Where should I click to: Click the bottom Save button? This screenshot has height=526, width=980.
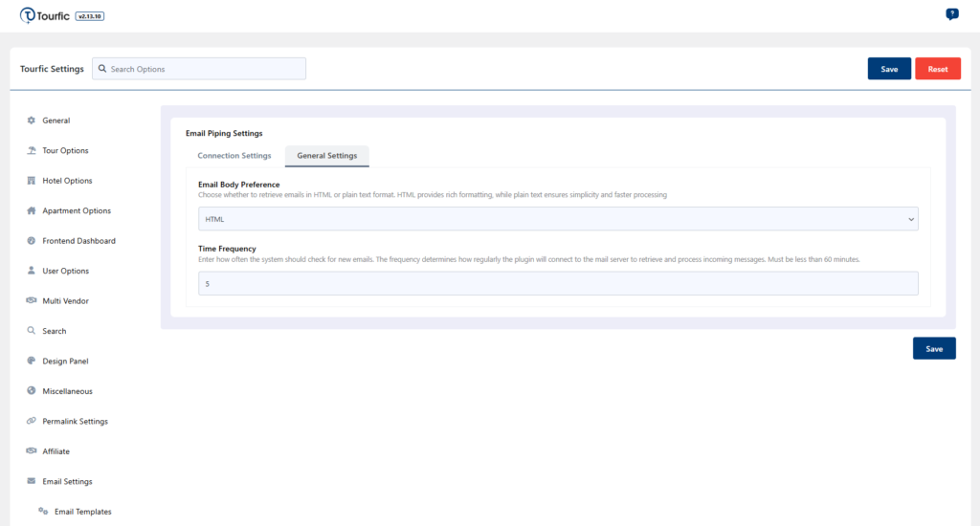934,348
